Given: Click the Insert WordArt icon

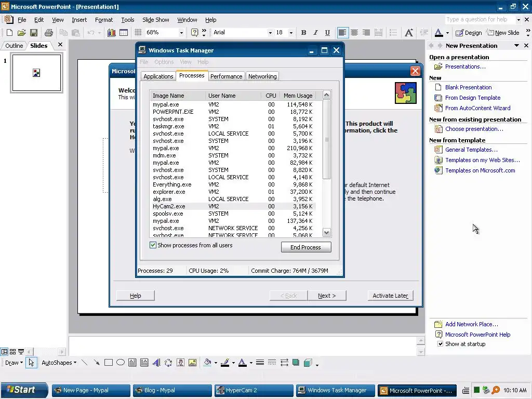Looking at the screenshot, I should pyautogui.click(x=156, y=363).
